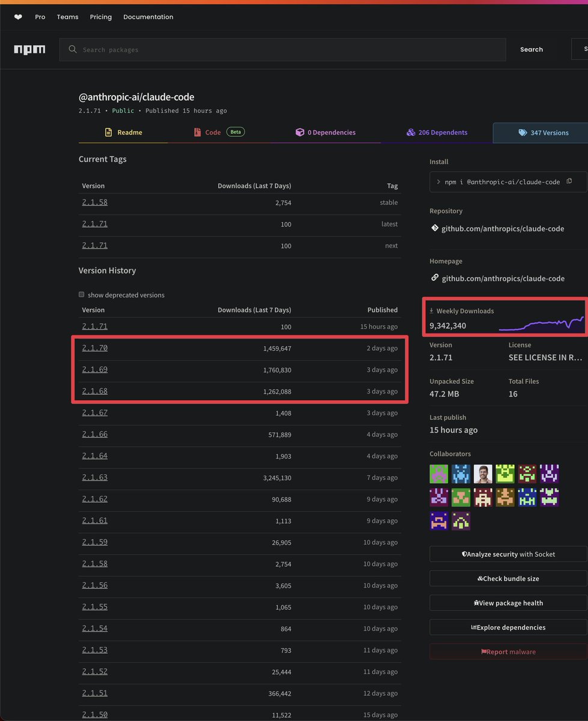Switch to the 206 Dependents tab

(x=437, y=132)
